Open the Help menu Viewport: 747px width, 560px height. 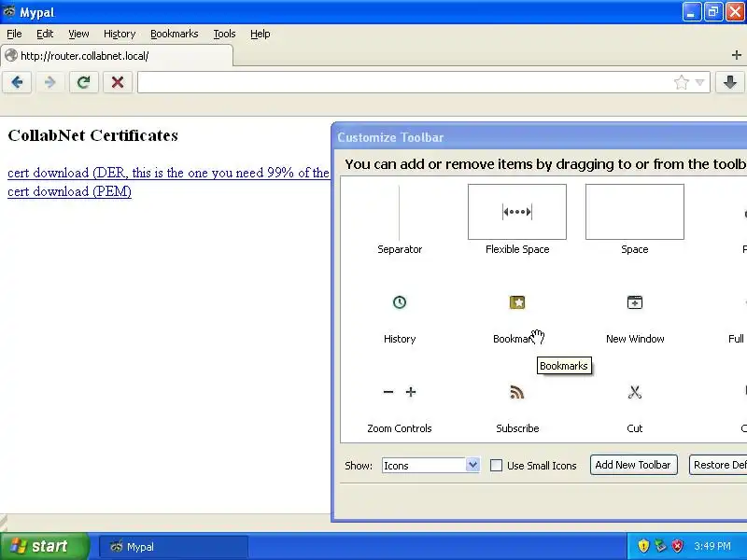(261, 34)
